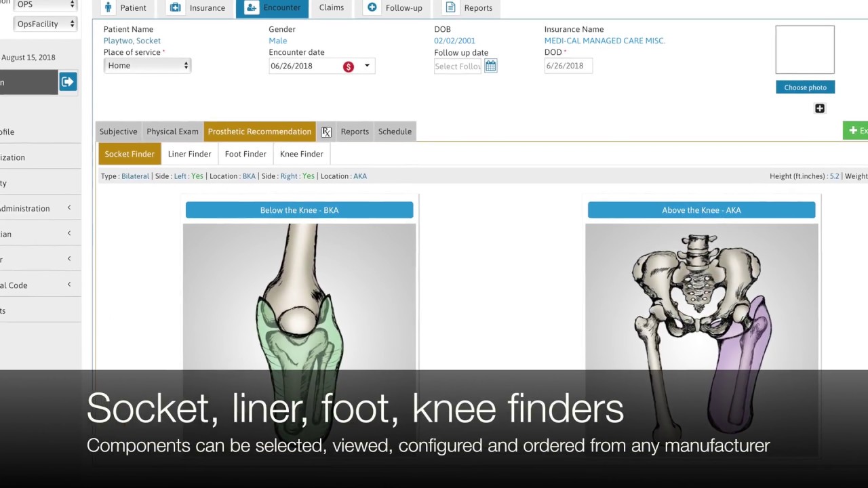This screenshot has width=868, height=488.
Task: Click the sidebar logout arrow icon
Action: tap(68, 82)
